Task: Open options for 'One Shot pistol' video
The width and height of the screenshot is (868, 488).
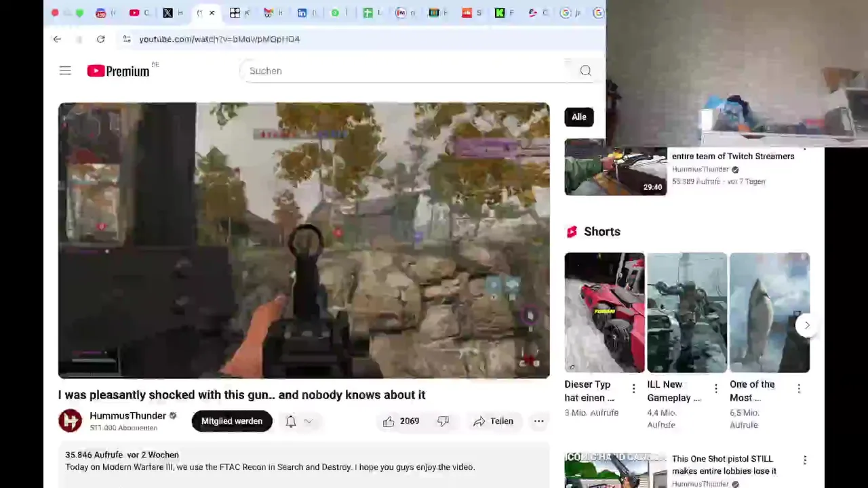Action: click(805, 460)
